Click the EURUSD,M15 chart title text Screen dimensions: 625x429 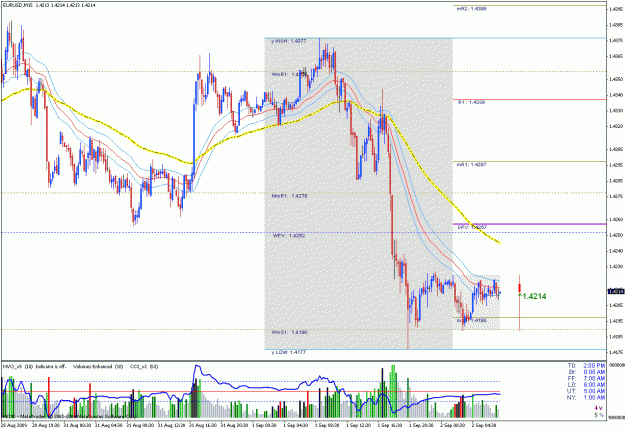pyautogui.click(x=17, y=5)
